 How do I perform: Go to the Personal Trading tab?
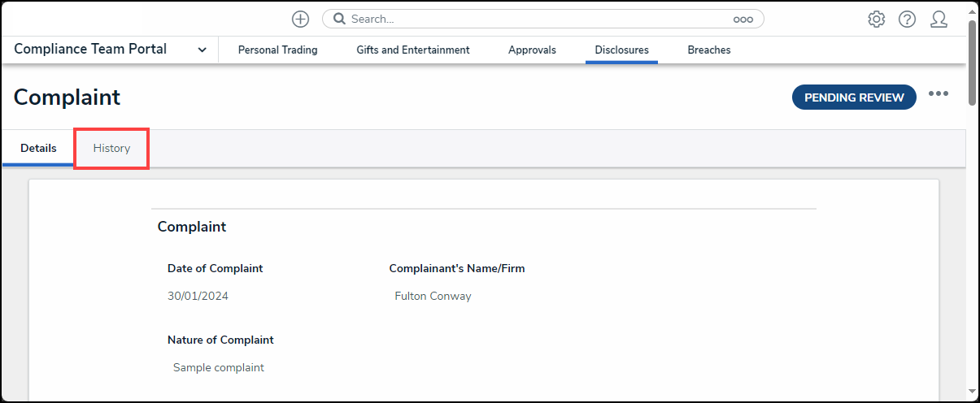coord(277,50)
